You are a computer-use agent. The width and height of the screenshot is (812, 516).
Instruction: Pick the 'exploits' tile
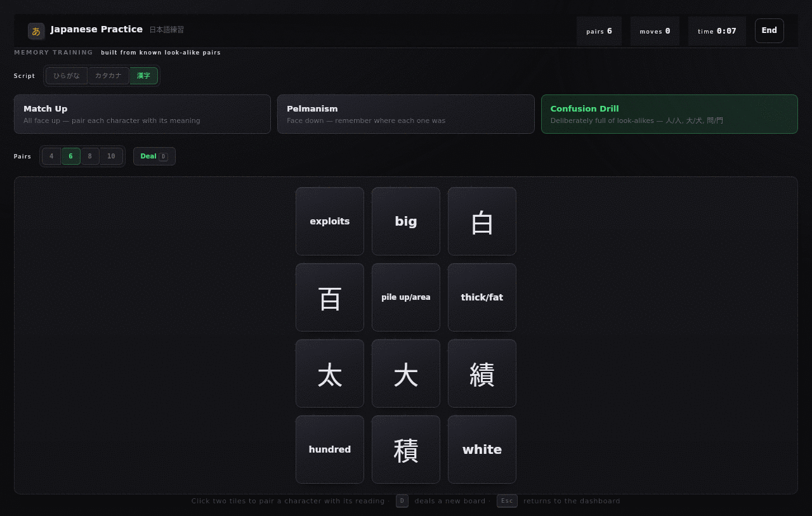coord(330,221)
